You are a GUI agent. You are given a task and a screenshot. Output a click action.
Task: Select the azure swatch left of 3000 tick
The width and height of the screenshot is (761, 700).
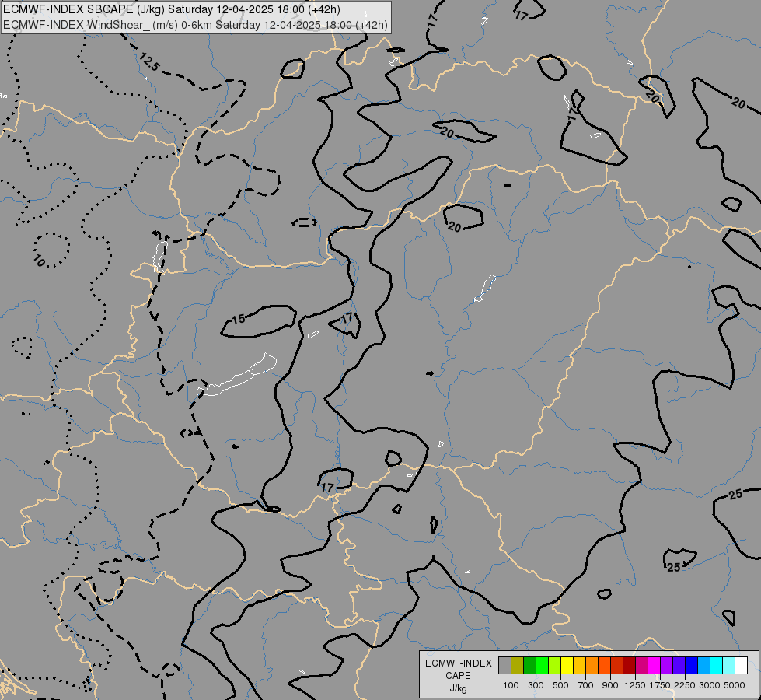pyautogui.click(x=703, y=665)
